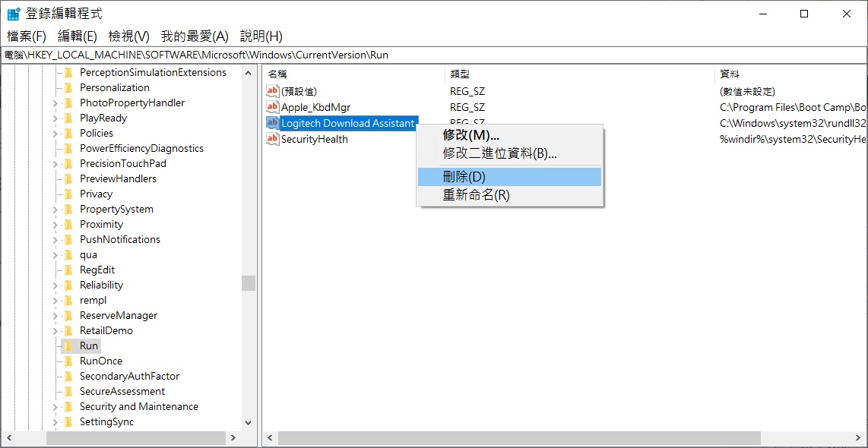This screenshot has height=448, width=868.
Task: Click the PowerEfficiencyDiagnostics folder icon
Action: (x=68, y=148)
